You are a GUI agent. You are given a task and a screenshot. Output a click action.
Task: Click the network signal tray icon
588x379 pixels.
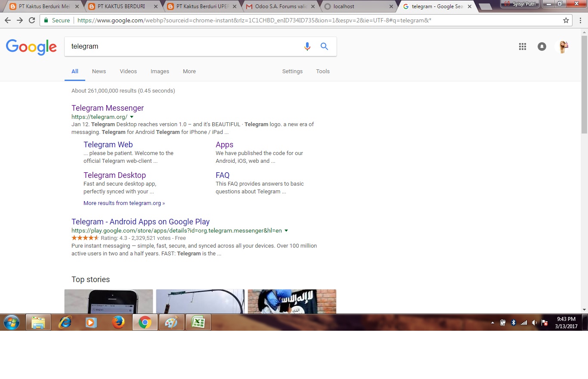point(524,322)
